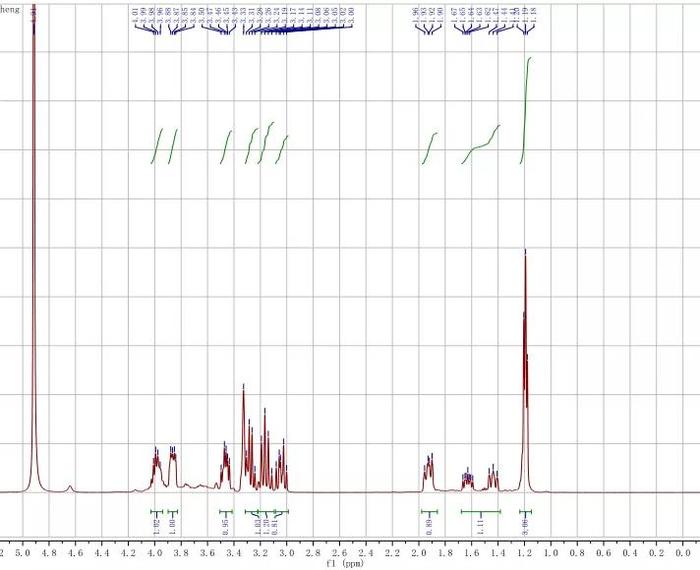The height and width of the screenshot is (570, 700).
Task: Select the multiplet at 3.98 ppm
Action: click(x=156, y=469)
